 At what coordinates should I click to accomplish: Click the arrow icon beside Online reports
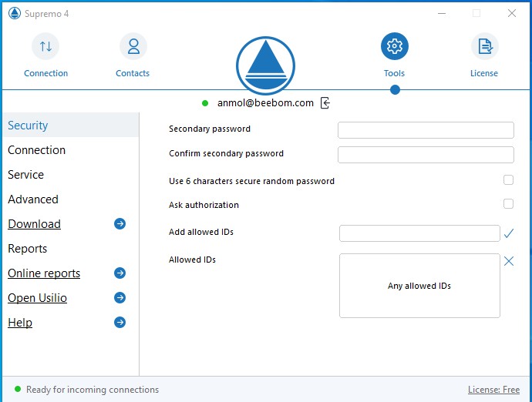point(120,273)
